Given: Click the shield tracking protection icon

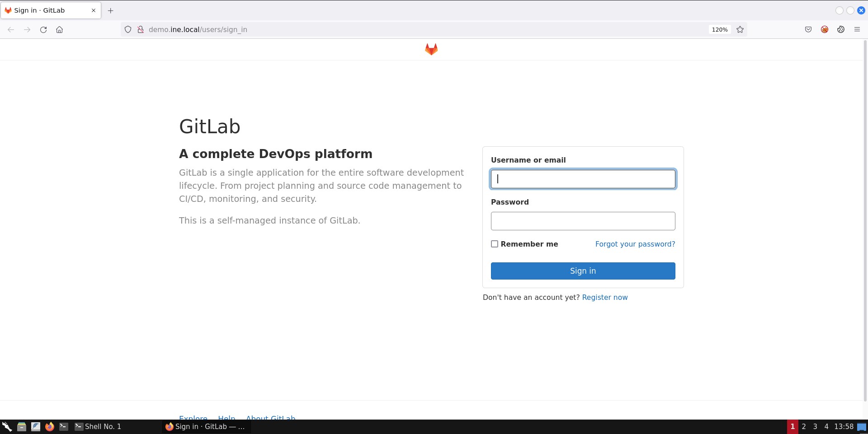Looking at the screenshot, I should coord(128,29).
